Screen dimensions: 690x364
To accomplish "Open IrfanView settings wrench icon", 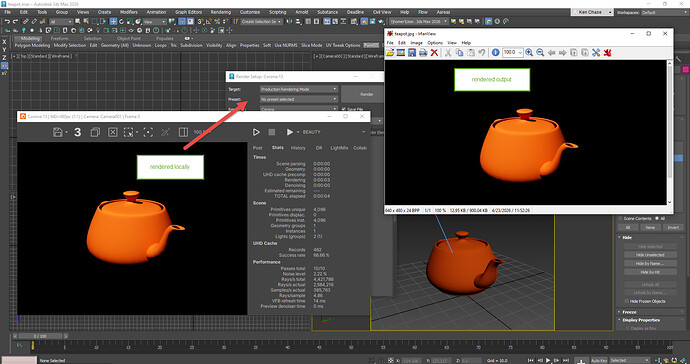I will (596, 53).
